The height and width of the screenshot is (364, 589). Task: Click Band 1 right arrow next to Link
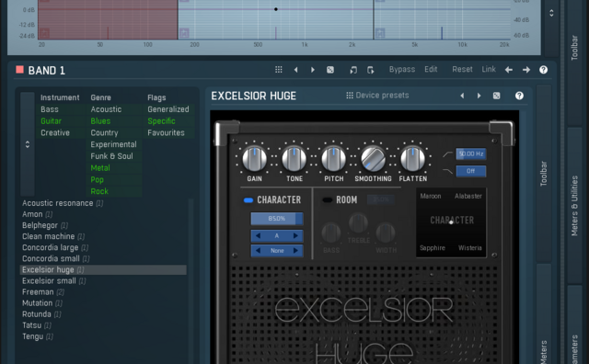point(525,70)
